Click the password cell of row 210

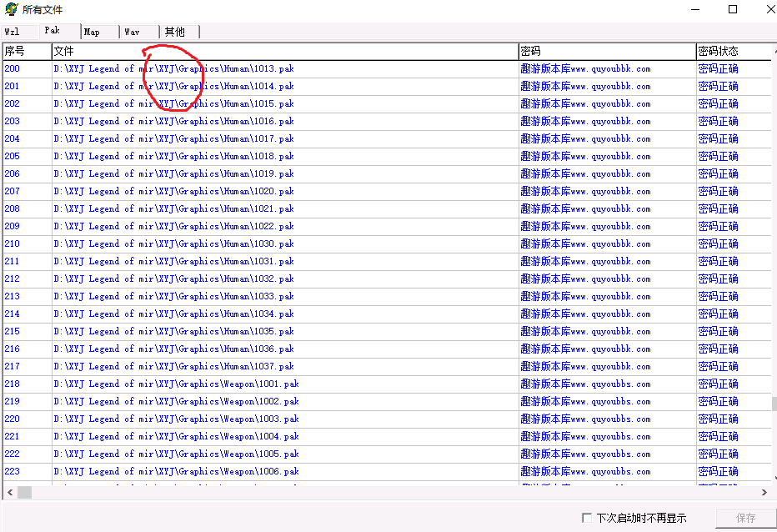(x=585, y=243)
